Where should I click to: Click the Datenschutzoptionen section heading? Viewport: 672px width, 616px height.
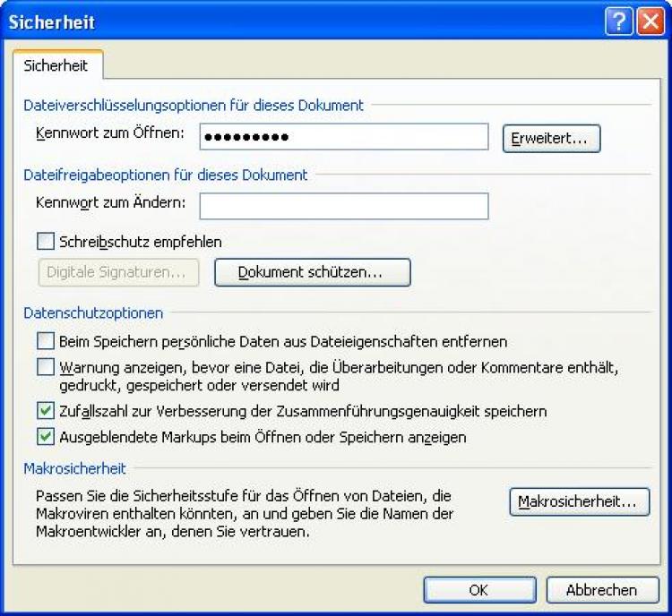93,313
